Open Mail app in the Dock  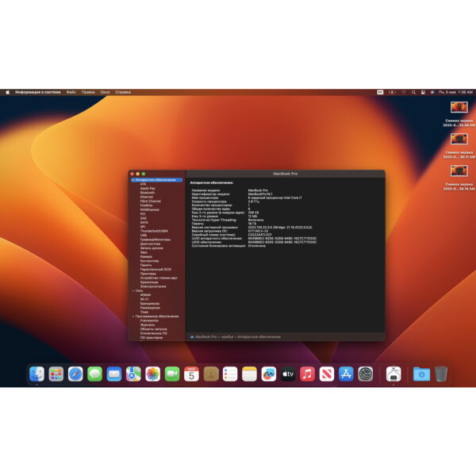click(114, 374)
